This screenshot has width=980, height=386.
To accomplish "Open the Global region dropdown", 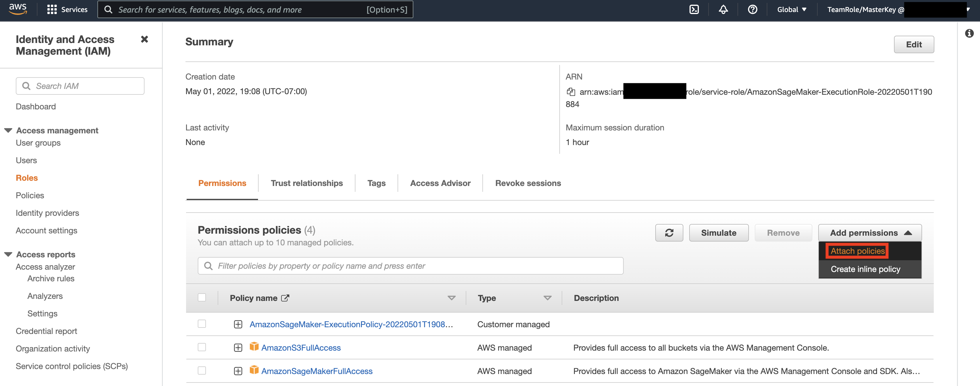I will point(791,10).
